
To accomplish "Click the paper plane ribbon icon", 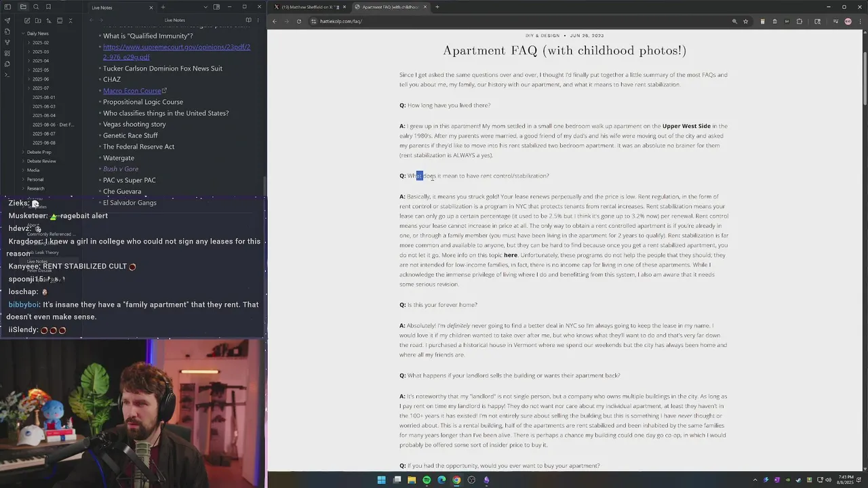I will 7,20.
